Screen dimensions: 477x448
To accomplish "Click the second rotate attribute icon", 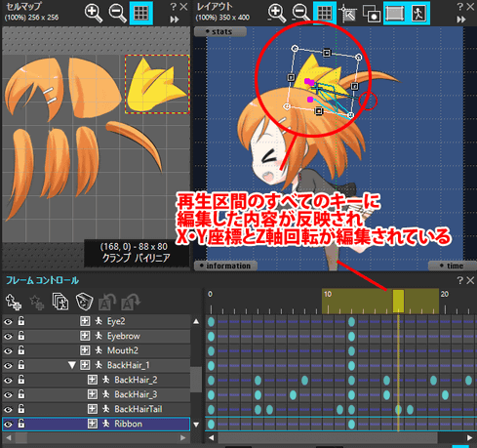I will click(x=131, y=302).
